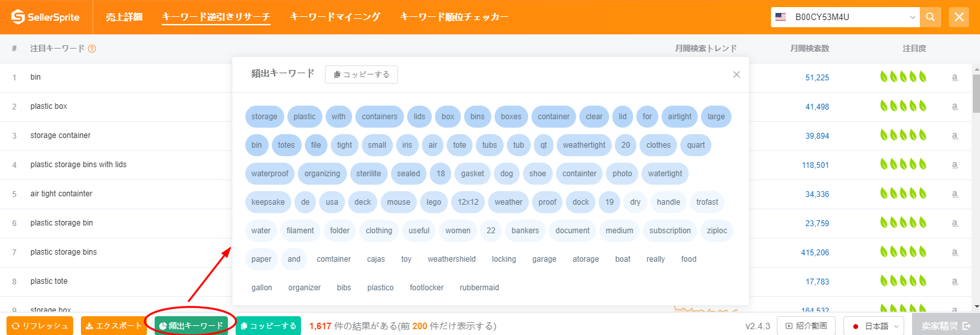Viewport: 980px width, 335px height.
Task: Select the 'subscription' keyword tag
Action: [670, 231]
